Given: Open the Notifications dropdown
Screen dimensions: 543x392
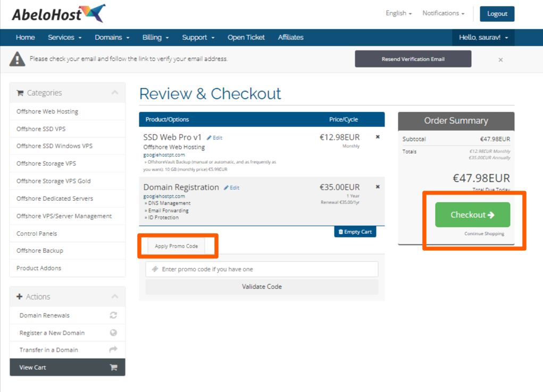Looking at the screenshot, I should point(443,13).
